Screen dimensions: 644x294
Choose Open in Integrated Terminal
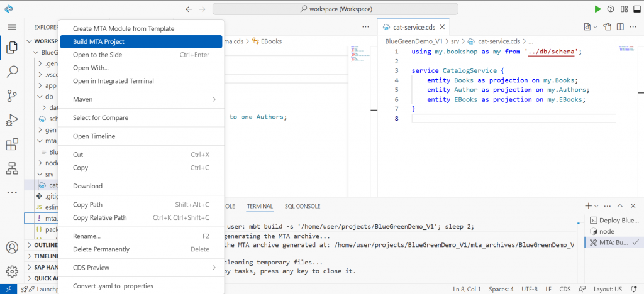(141, 81)
